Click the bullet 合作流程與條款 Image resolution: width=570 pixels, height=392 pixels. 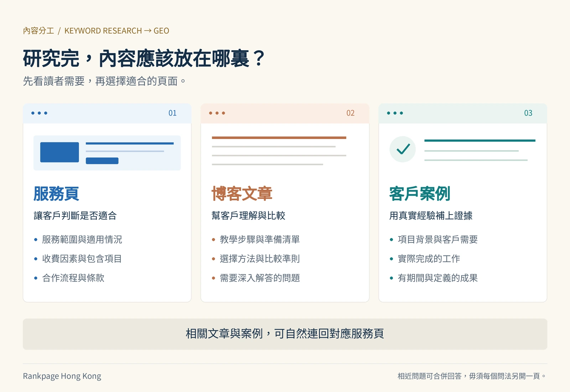[x=69, y=278]
